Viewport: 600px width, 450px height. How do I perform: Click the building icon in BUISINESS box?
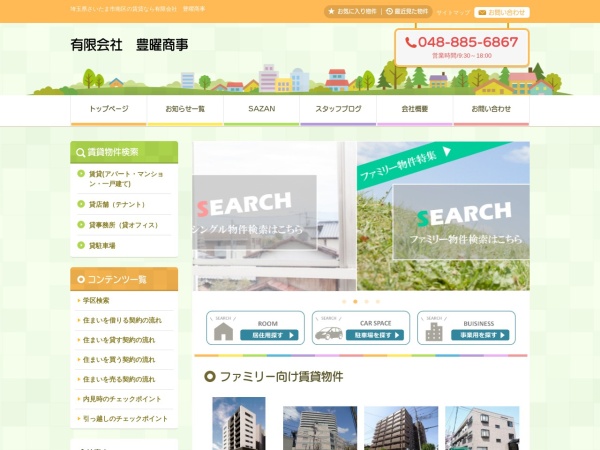[x=434, y=331]
